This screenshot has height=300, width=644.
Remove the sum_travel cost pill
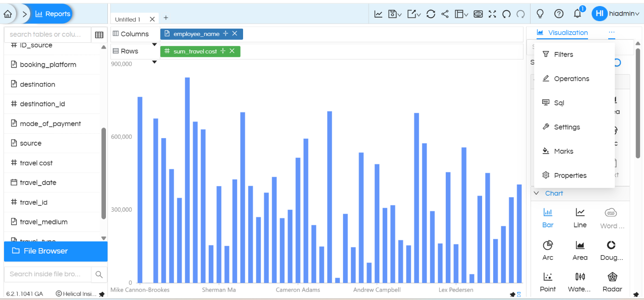[232, 51]
